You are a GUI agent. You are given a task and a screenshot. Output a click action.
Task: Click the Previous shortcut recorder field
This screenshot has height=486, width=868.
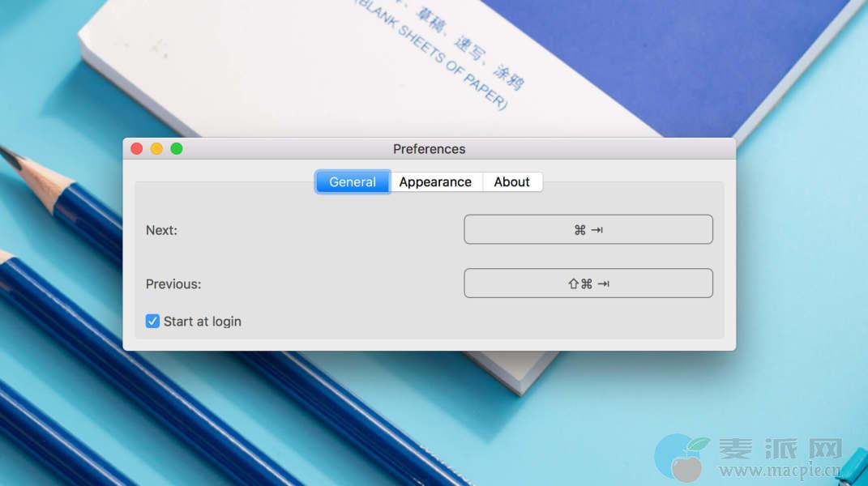click(x=588, y=283)
